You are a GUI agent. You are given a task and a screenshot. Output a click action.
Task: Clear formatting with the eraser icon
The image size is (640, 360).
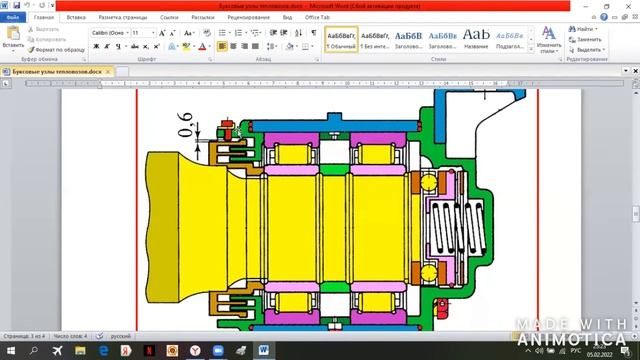tap(207, 33)
